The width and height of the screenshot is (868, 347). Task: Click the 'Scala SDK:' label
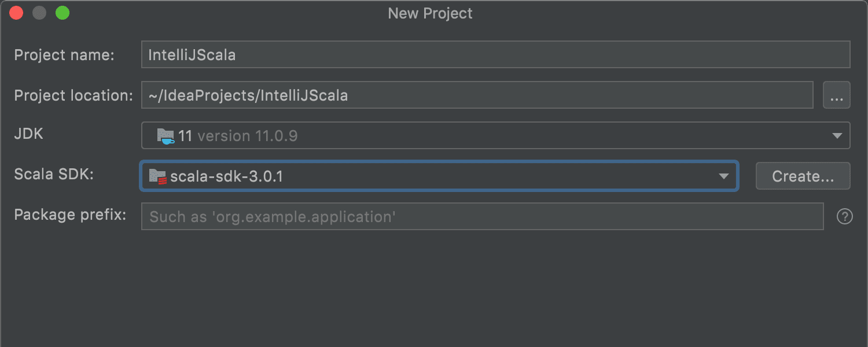(54, 175)
